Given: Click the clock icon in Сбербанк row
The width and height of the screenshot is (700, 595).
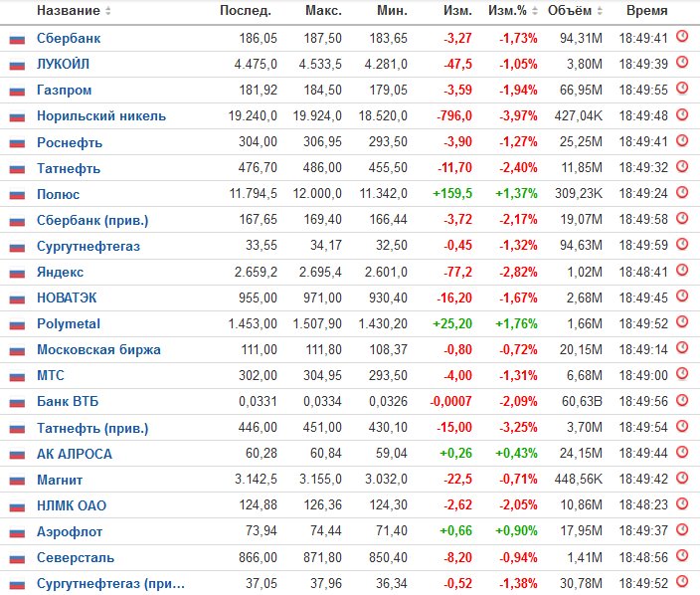Looking at the screenshot, I should 682,36.
